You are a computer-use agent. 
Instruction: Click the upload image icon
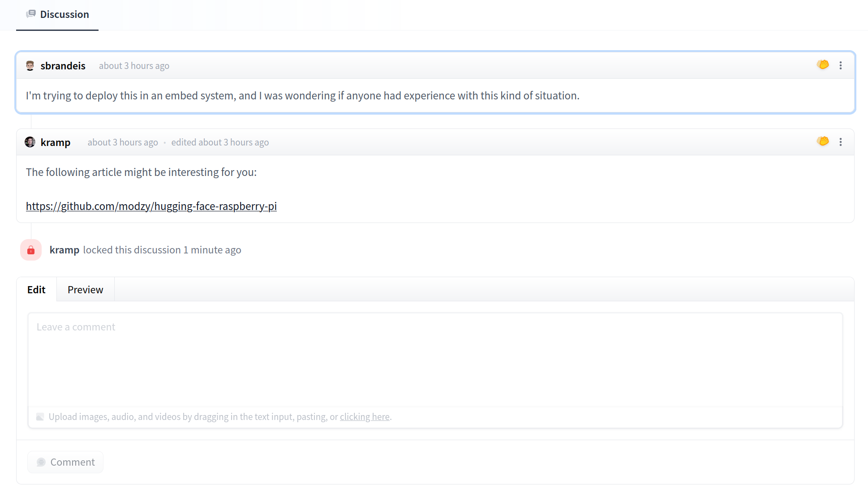(40, 417)
